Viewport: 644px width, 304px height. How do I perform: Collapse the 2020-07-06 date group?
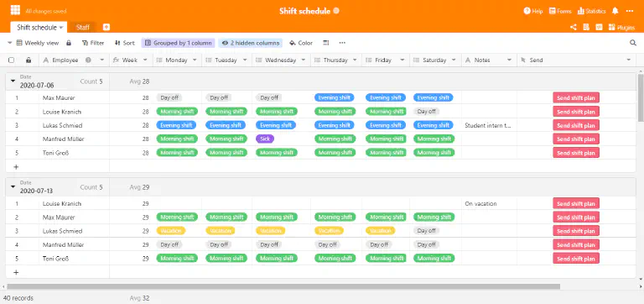[x=13, y=81]
